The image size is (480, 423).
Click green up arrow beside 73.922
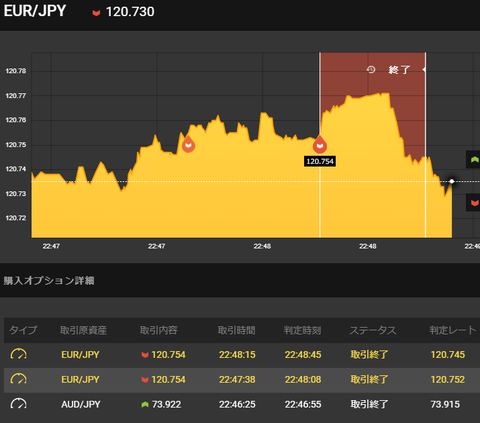pyautogui.click(x=145, y=404)
